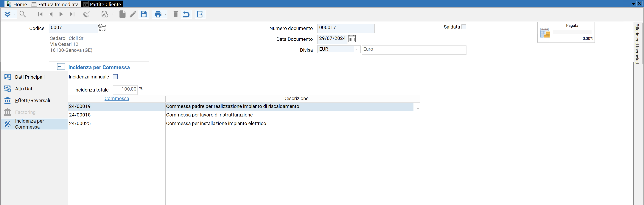Click the double-chevron expand toolbar icon
This screenshot has height=205, width=644.
click(x=7, y=14)
